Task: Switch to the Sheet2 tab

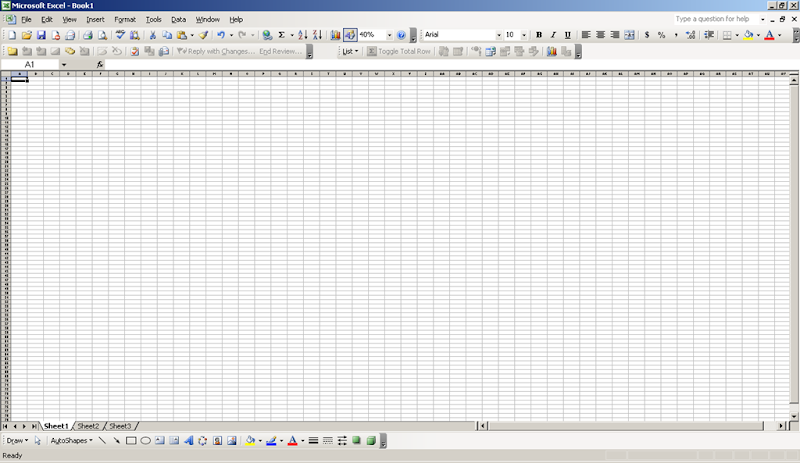Action: pos(88,426)
